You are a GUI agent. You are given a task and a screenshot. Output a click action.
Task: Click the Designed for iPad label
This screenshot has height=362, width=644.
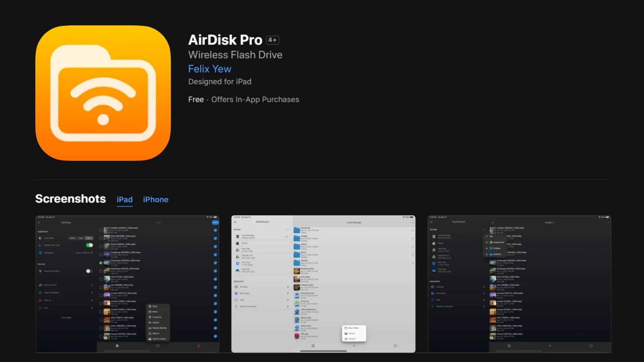point(220,81)
